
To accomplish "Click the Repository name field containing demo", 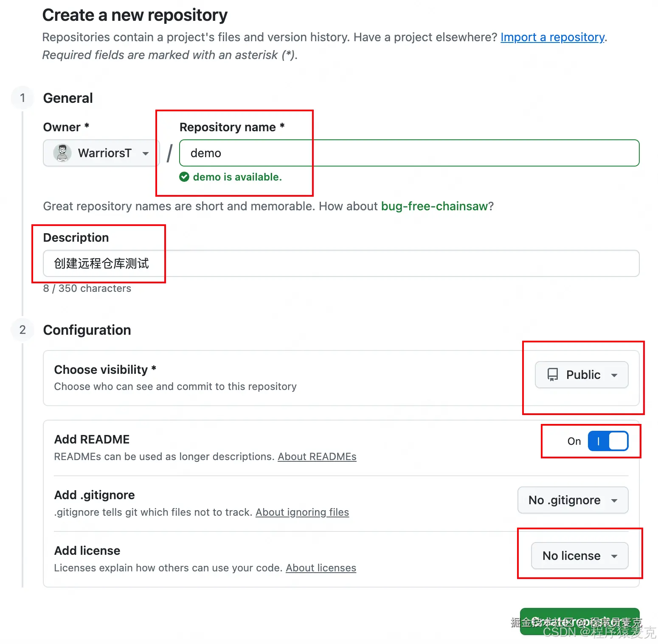I will [x=409, y=153].
